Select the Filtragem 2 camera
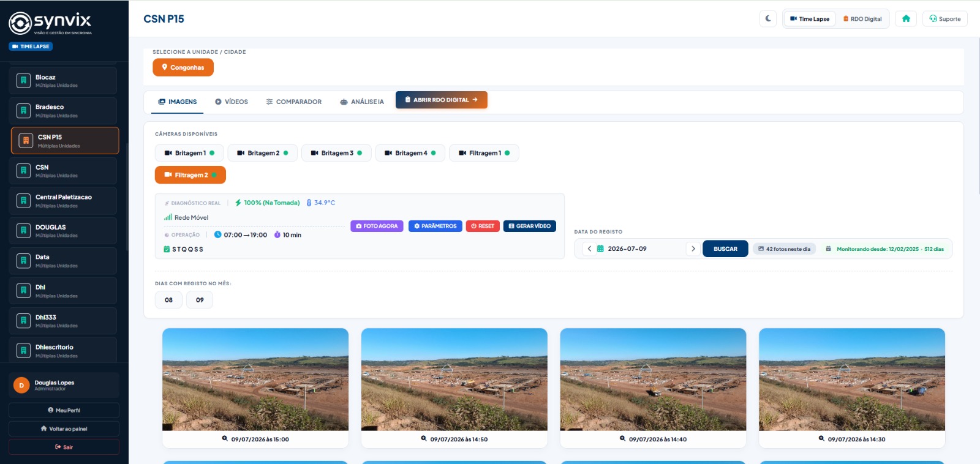Viewport: 980px width, 464px height. (190, 175)
